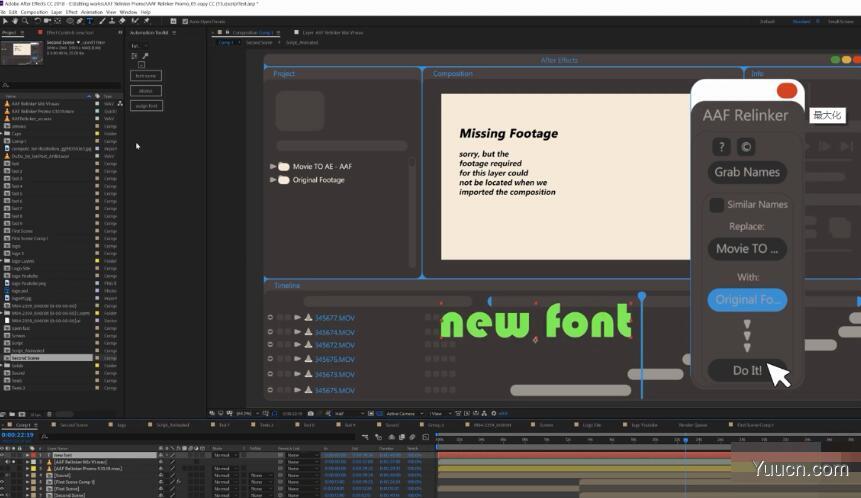
Task: Open the Effect menu
Action: [71, 12]
